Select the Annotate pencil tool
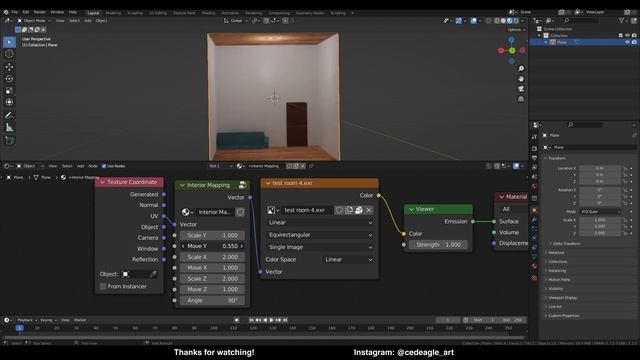The image size is (640, 360). click(x=9, y=116)
